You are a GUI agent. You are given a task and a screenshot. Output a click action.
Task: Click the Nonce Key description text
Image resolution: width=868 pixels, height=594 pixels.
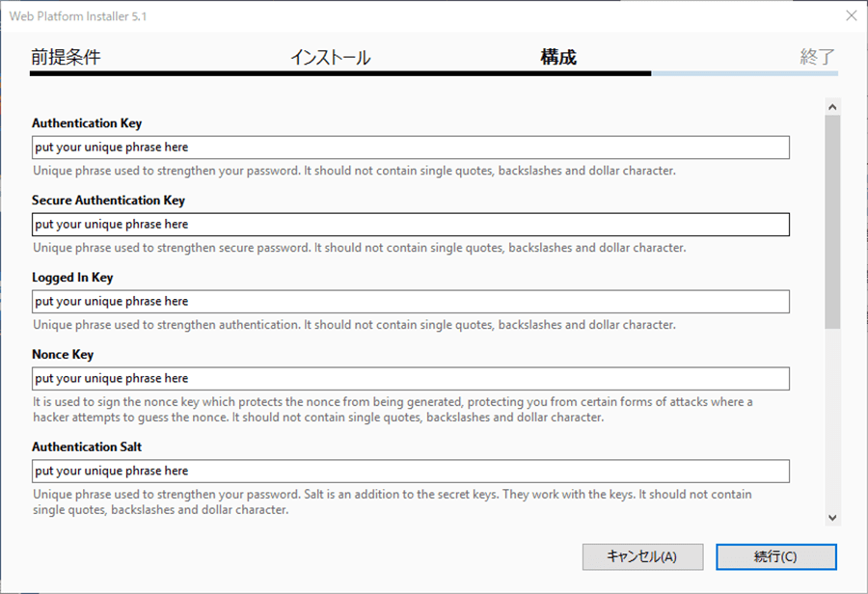click(393, 410)
